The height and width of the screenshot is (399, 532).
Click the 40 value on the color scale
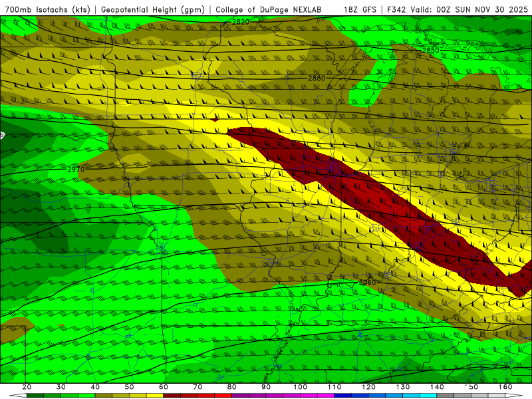(95, 387)
